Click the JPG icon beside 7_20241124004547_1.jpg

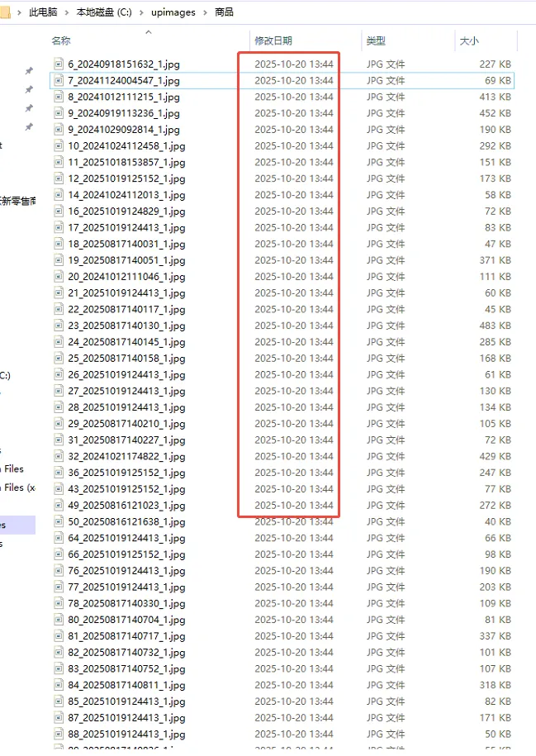[59, 80]
